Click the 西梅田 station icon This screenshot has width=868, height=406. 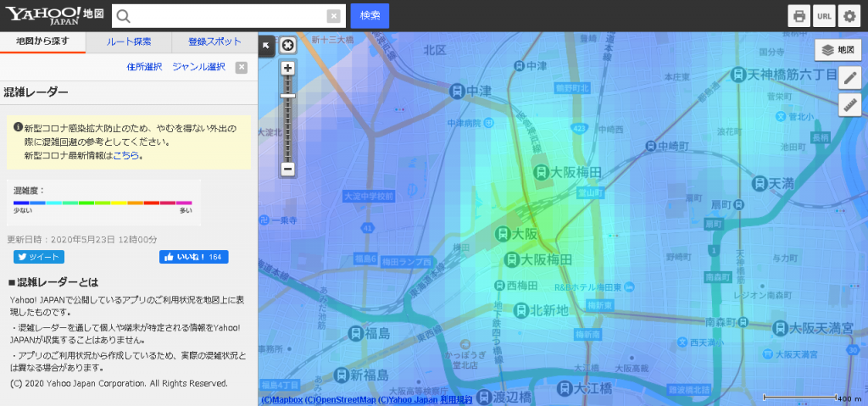(499, 286)
